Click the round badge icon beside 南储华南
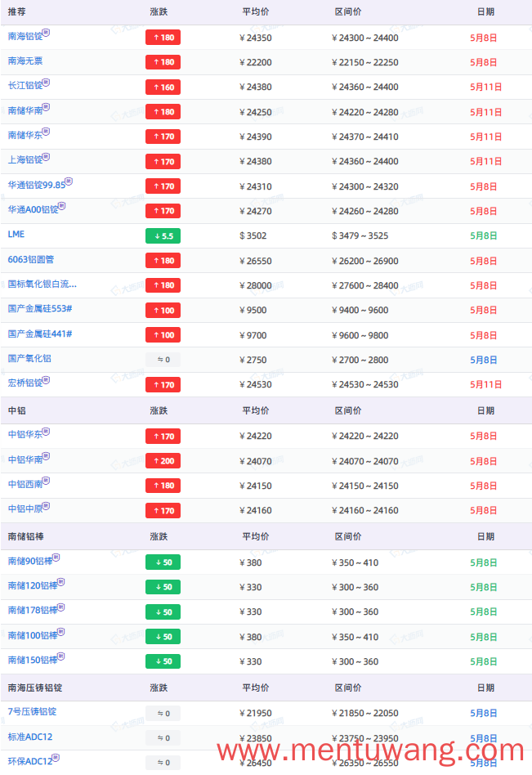 [x=46, y=107]
